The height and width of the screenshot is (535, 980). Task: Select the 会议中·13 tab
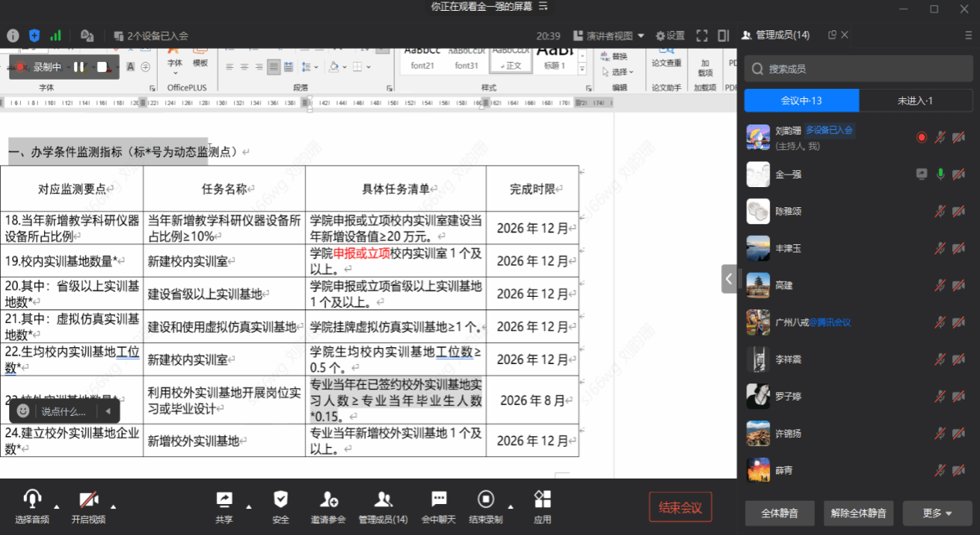click(801, 101)
